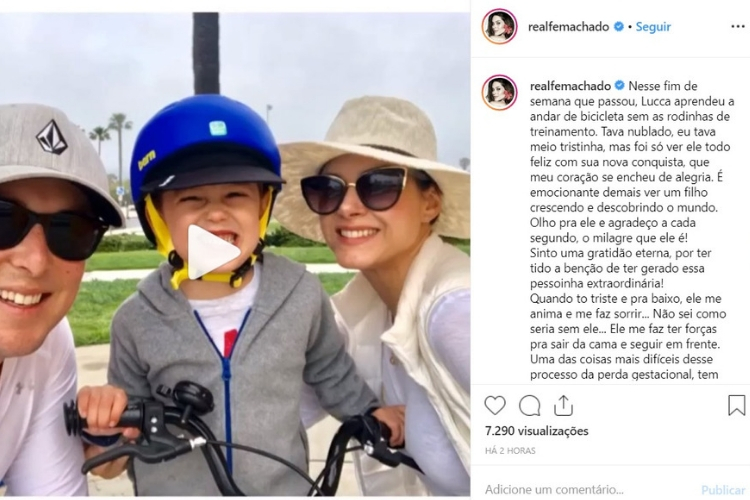Submit comment with the Publicar button
The image size is (750, 500).
(723, 490)
